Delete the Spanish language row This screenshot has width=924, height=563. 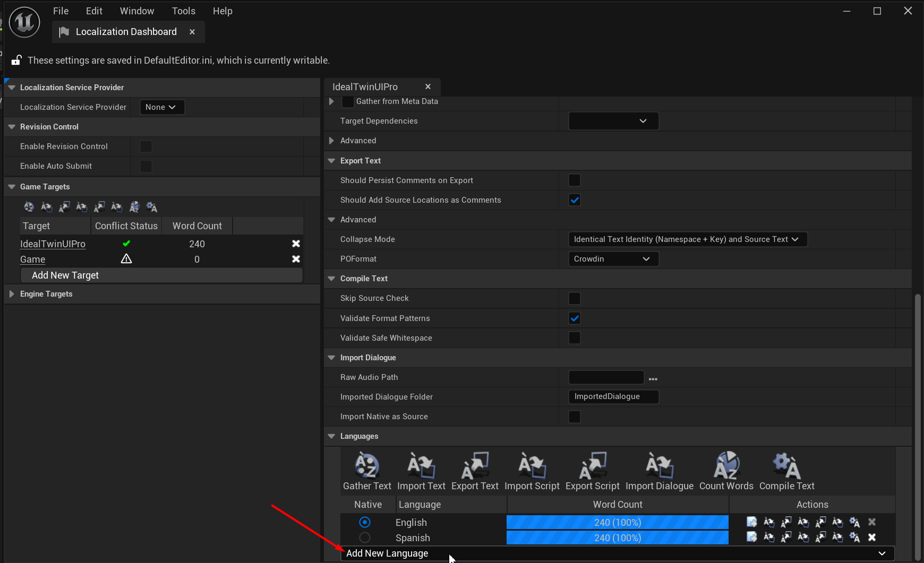tap(872, 538)
